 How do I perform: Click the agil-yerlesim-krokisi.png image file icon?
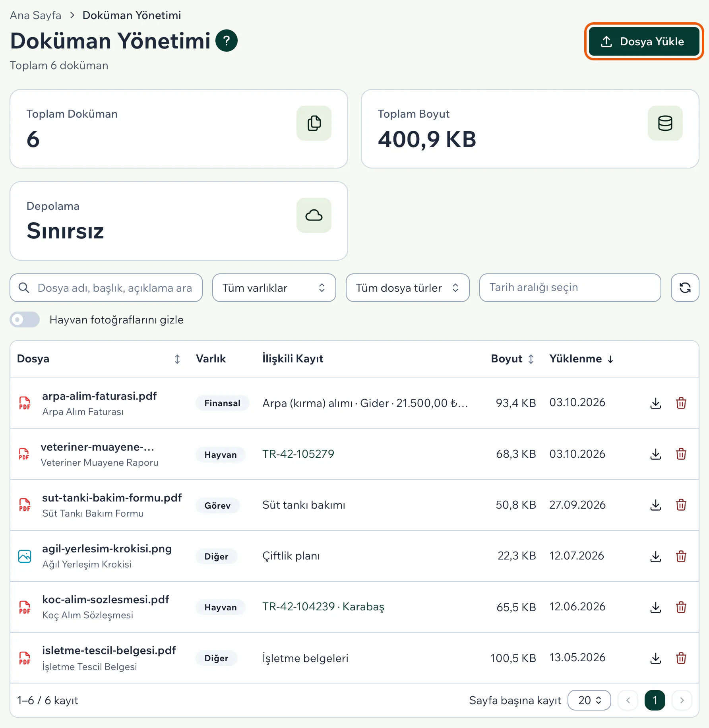click(x=25, y=556)
